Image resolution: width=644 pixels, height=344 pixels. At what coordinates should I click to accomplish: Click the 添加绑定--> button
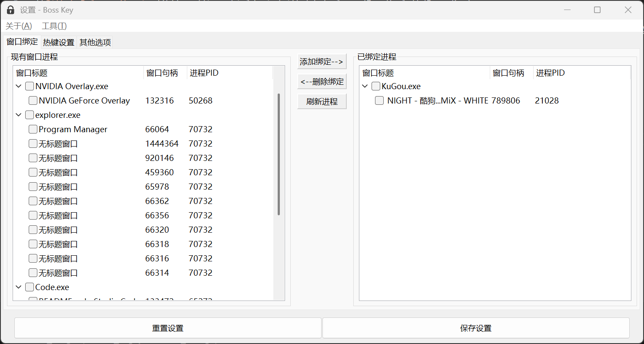click(322, 62)
